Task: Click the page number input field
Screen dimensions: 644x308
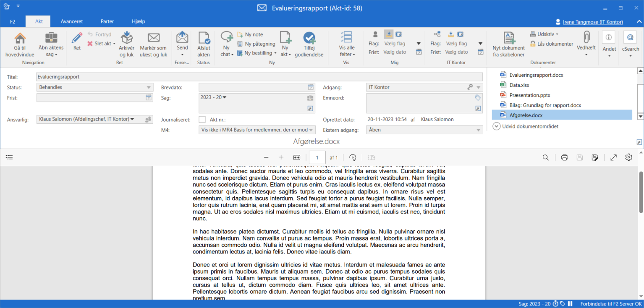Action: point(317,158)
